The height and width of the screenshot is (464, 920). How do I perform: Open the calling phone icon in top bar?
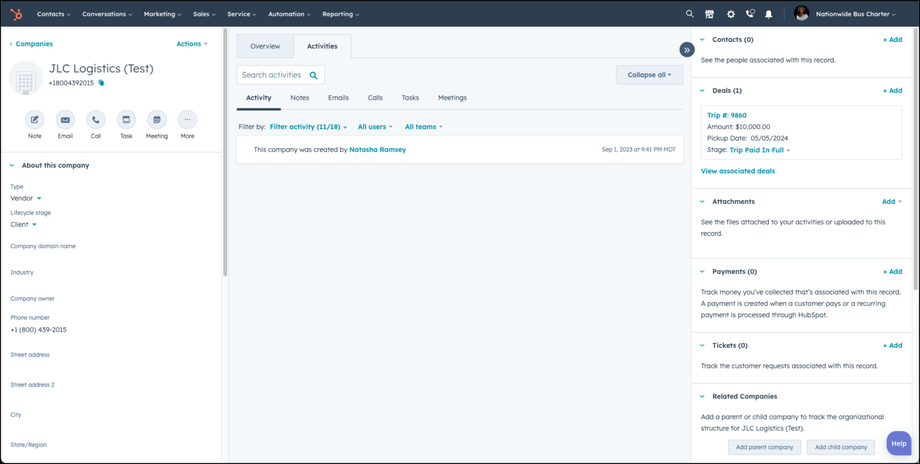tap(750, 14)
